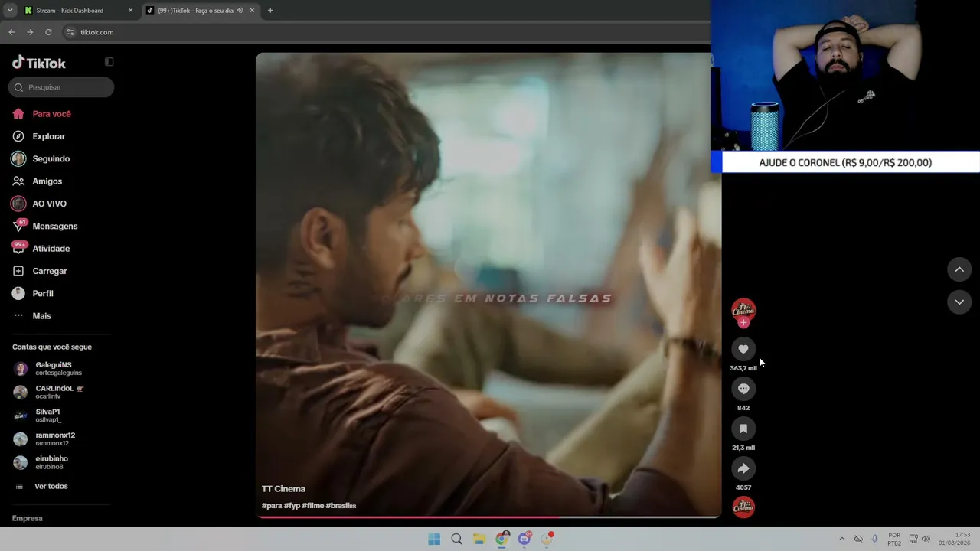Close the Kick Dashboard tab
Viewport: 980px width, 551px height.
click(x=130, y=11)
